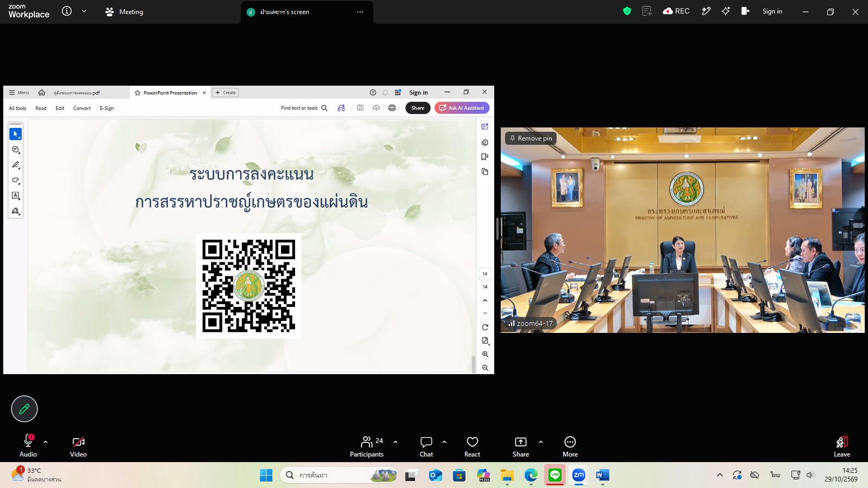Expand the Audio options arrow
Image resolution: width=868 pixels, height=488 pixels.
point(46,442)
